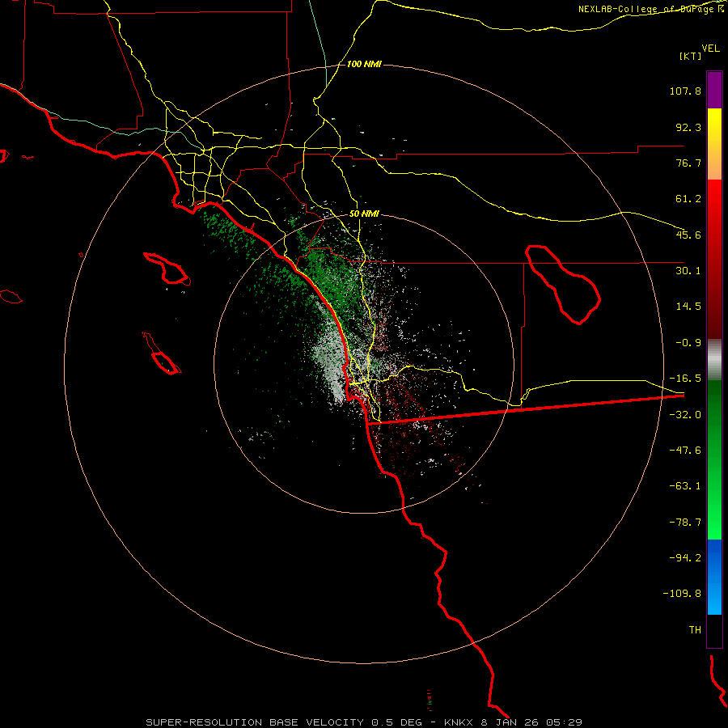Click the TH threshold label

695,630
